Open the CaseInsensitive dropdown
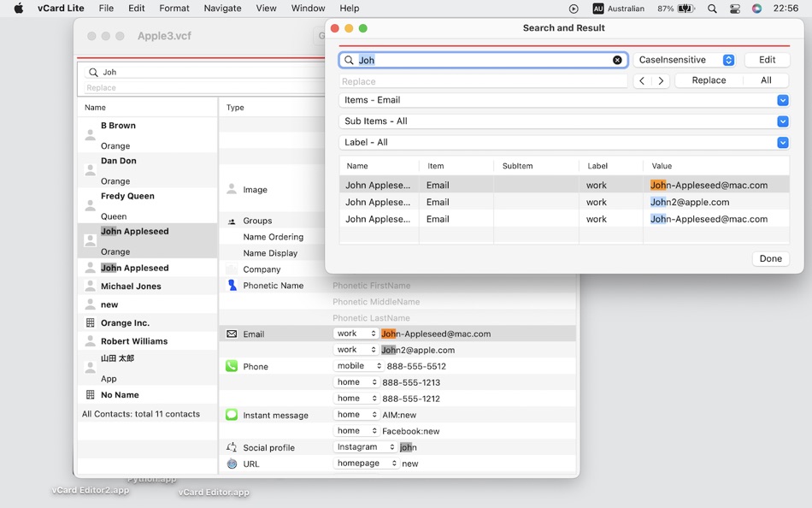Image resolution: width=812 pixels, height=508 pixels. 684,60
